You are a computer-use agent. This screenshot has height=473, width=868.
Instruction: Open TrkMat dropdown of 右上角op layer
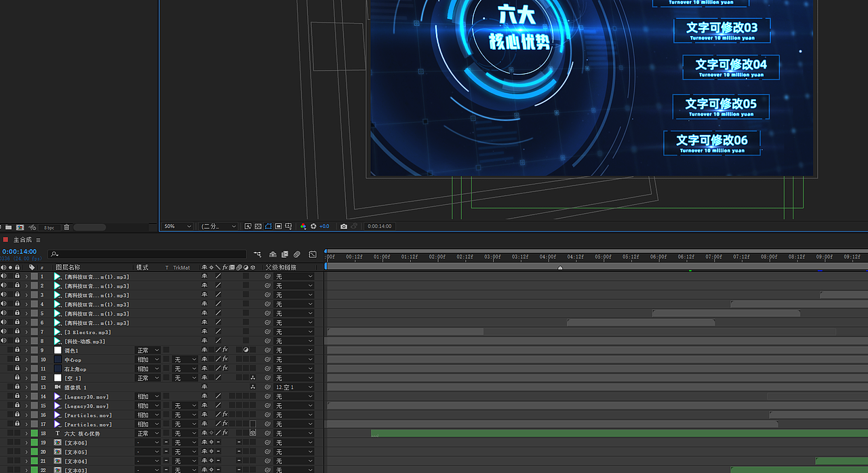[x=185, y=368]
